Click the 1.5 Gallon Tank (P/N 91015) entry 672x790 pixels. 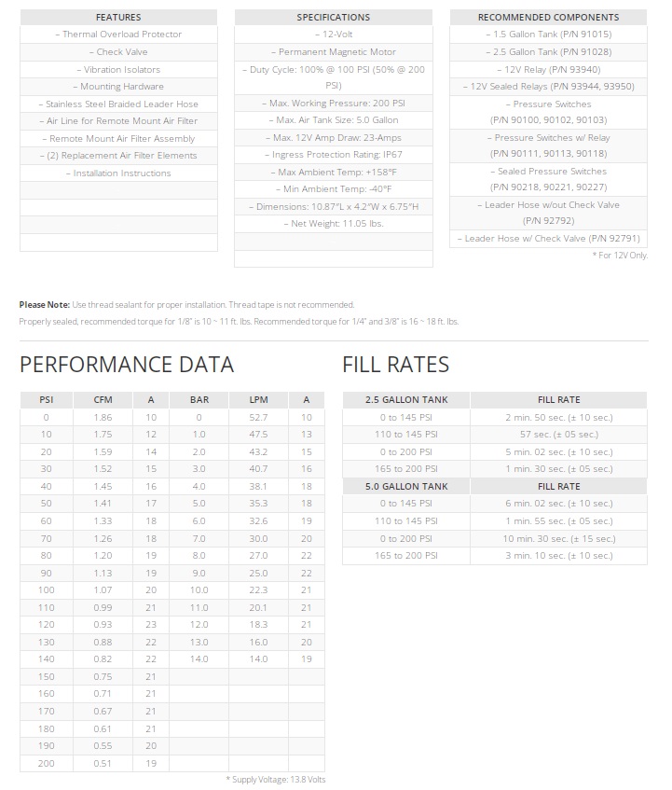pyautogui.click(x=548, y=35)
